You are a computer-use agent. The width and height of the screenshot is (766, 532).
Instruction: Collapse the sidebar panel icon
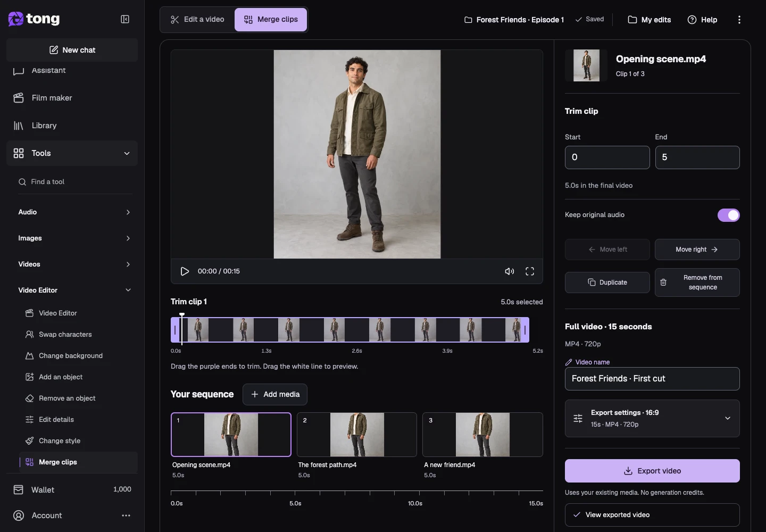click(x=125, y=19)
